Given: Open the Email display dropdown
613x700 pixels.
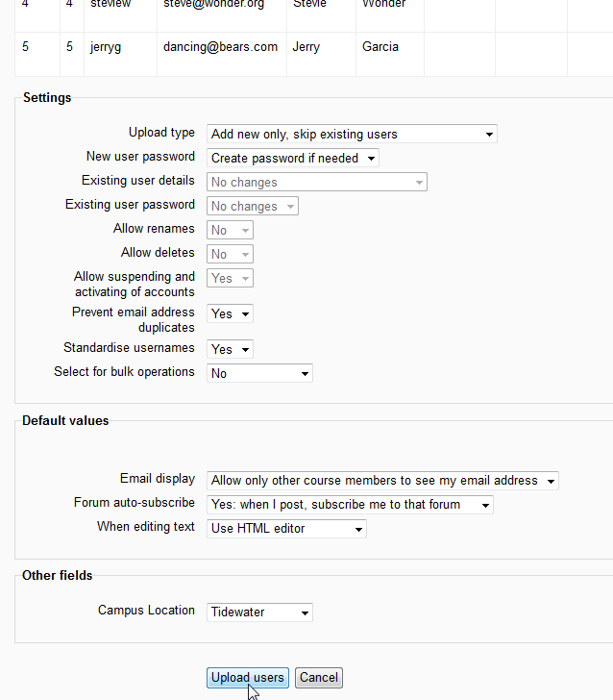Looking at the screenshot, I should (382, 480).
